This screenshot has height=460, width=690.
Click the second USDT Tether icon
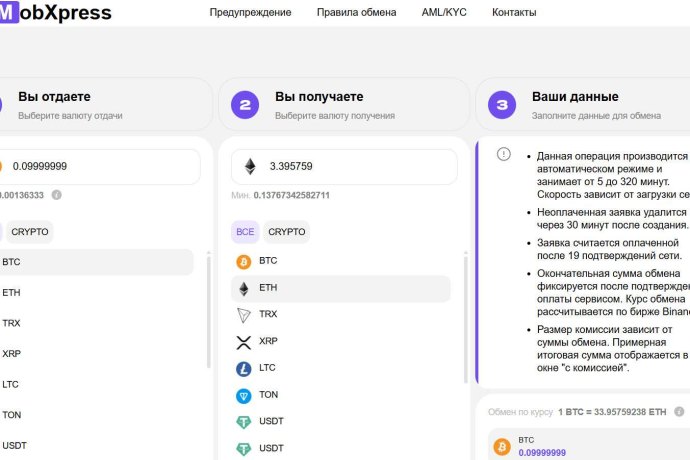click(x=243, y=449)
